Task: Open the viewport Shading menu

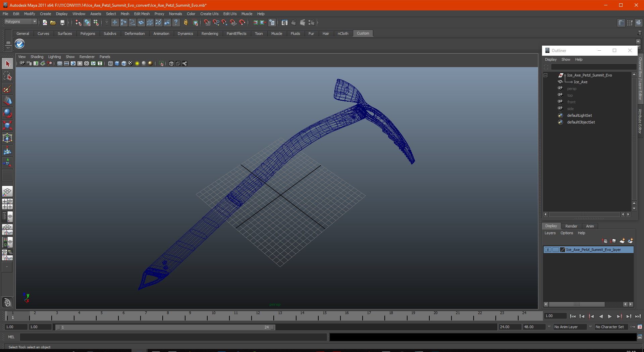Action: pyautogui.click(x=37, y=57)
